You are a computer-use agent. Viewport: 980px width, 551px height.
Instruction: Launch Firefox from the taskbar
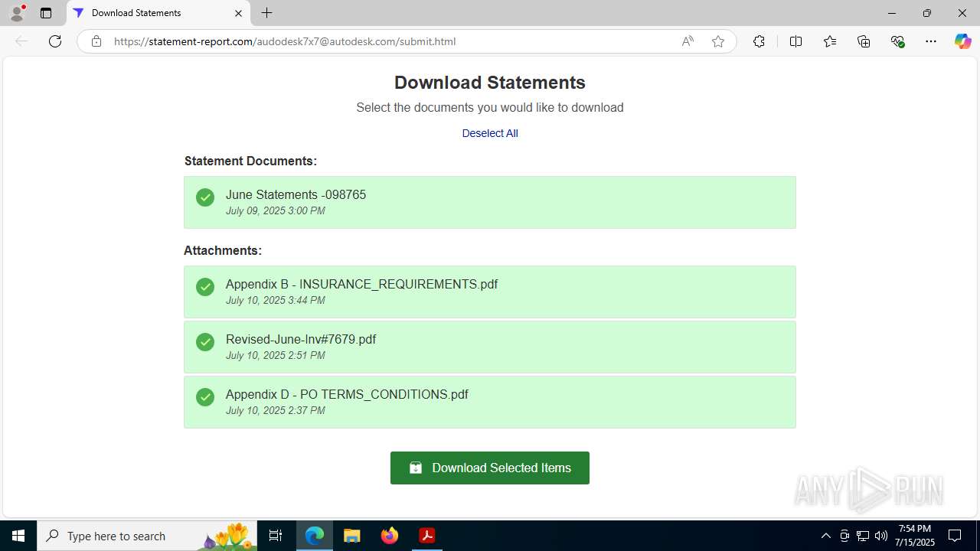[390, 536]
